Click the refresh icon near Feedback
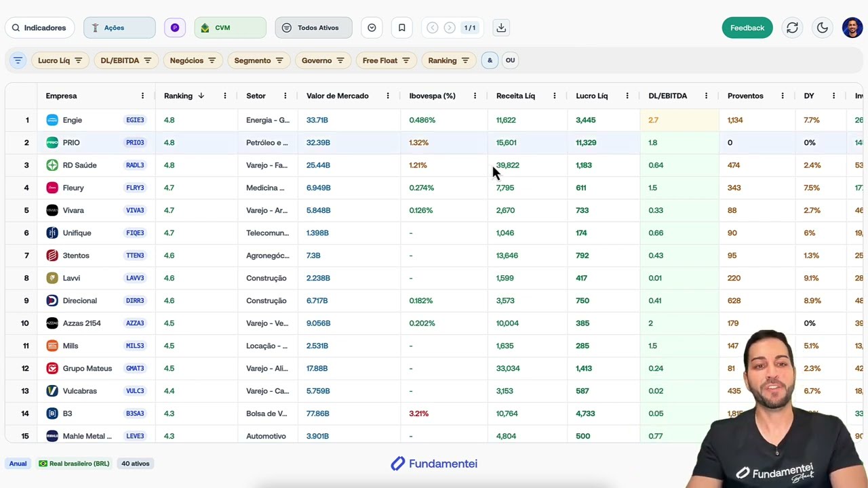 coord(792,28)
